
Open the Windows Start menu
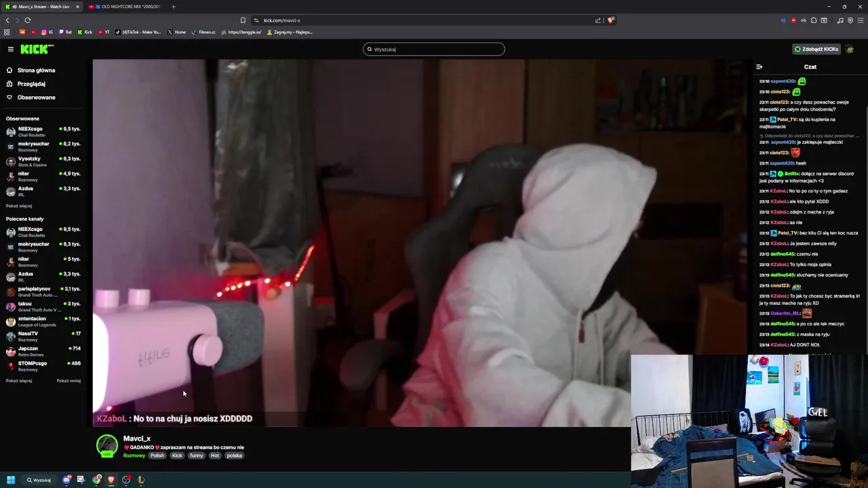(11, 480)
